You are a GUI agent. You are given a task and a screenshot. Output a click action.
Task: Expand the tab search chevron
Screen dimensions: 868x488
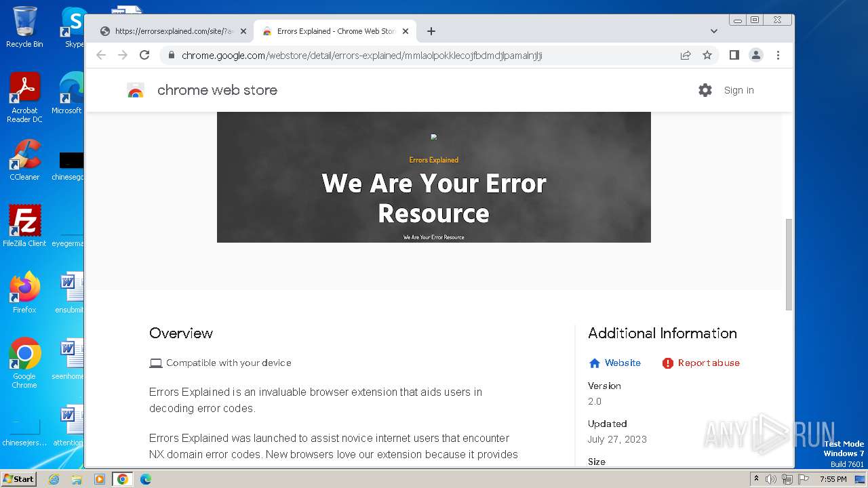(x=713, y=31)
